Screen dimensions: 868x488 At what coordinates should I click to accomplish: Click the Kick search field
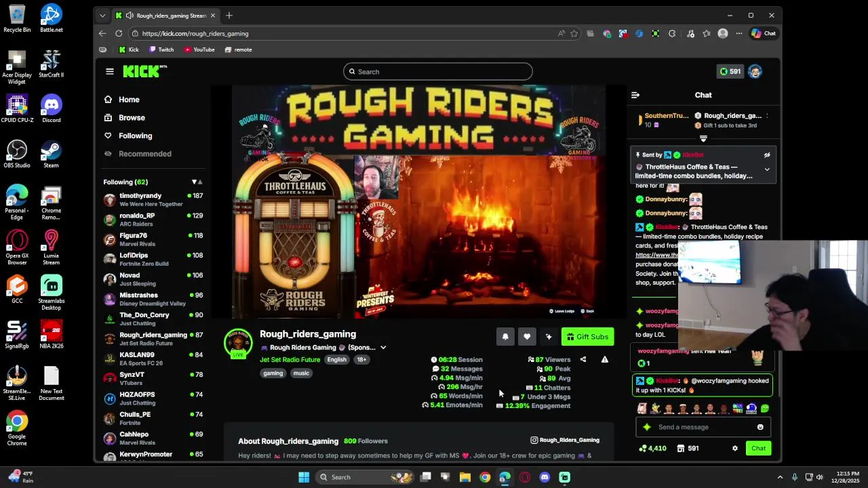pyautogui.click(x=438, y=72)
